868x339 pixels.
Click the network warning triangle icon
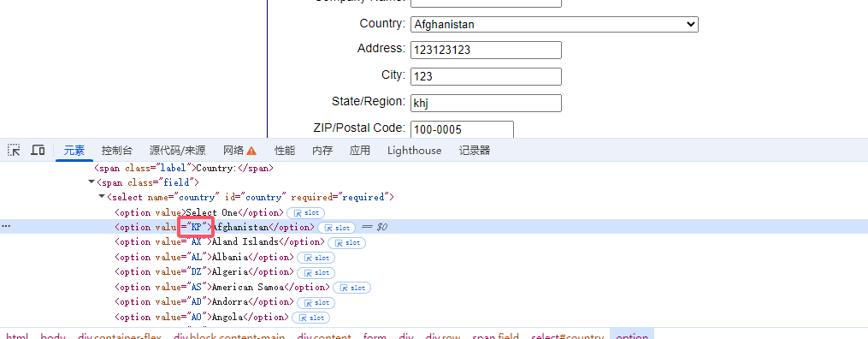click(x=251, y=151)
